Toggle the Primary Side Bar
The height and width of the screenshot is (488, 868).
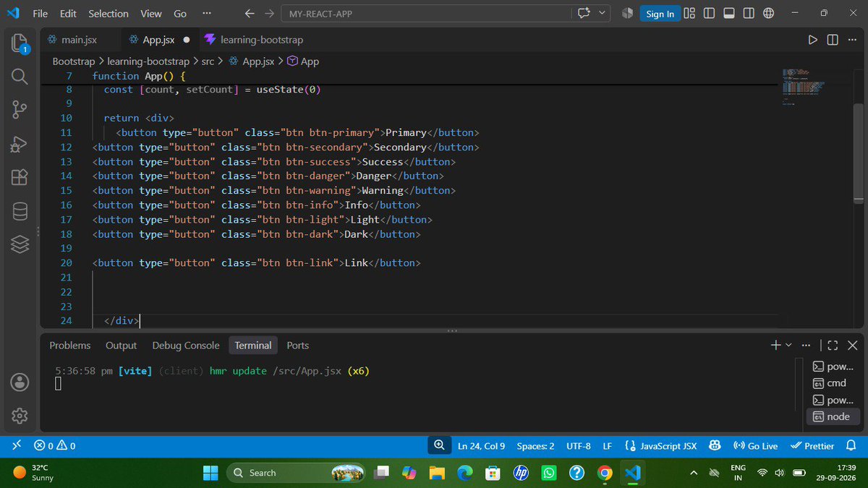709,14
